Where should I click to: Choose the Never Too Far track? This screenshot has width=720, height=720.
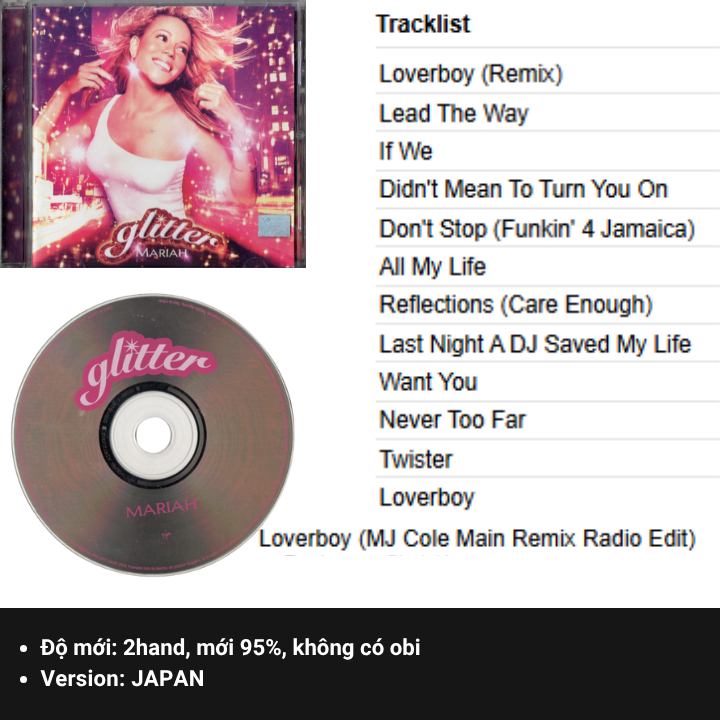(x=452, y=419)
